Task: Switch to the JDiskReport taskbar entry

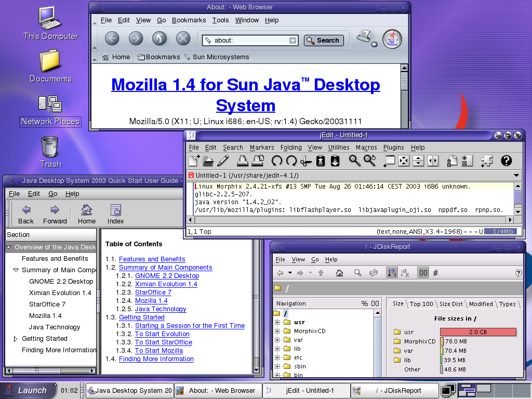Action: (x=395, y=391)
